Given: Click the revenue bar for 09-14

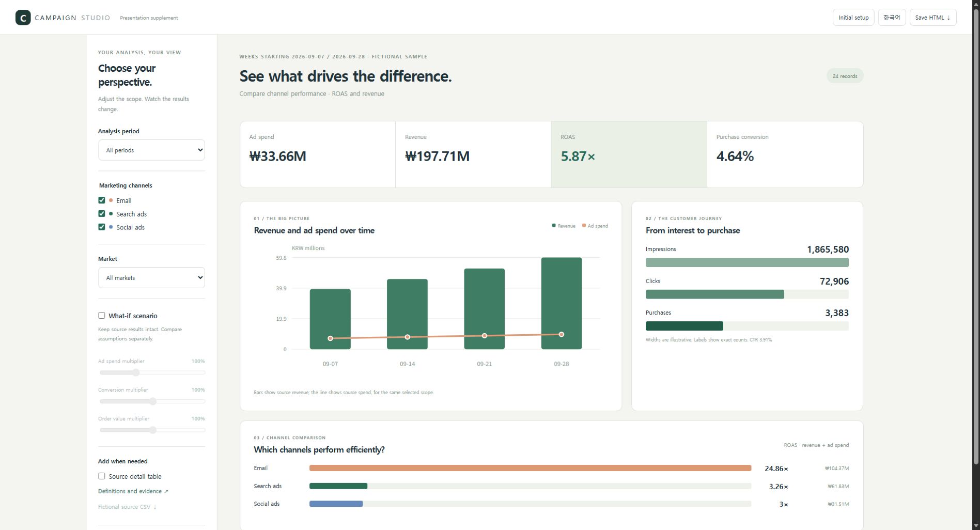Looking at the screenshot, I should coord(407,314).
